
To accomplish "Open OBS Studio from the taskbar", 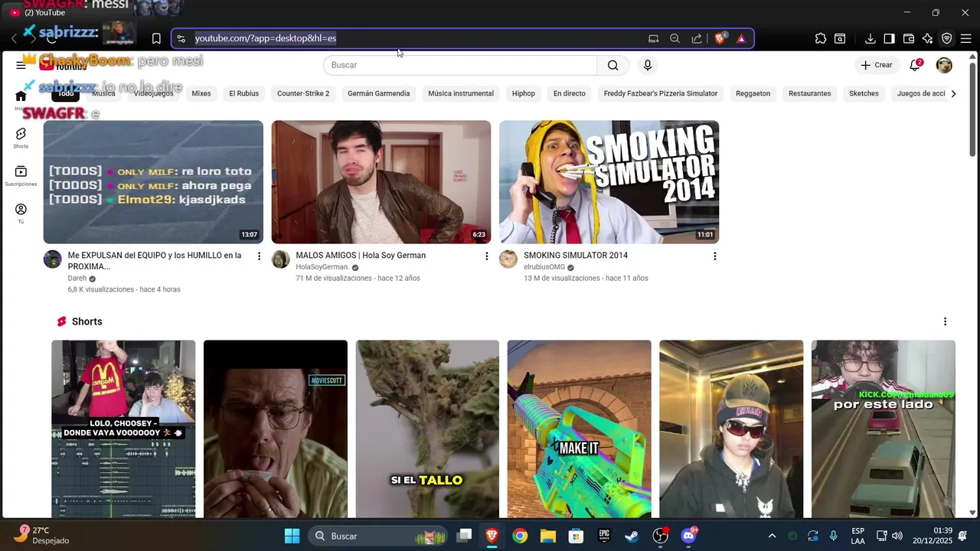I will 660,536.
